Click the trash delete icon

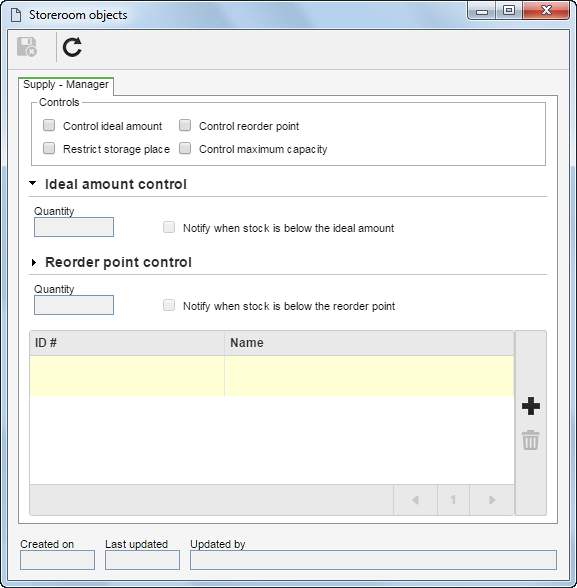click(531, 440)
